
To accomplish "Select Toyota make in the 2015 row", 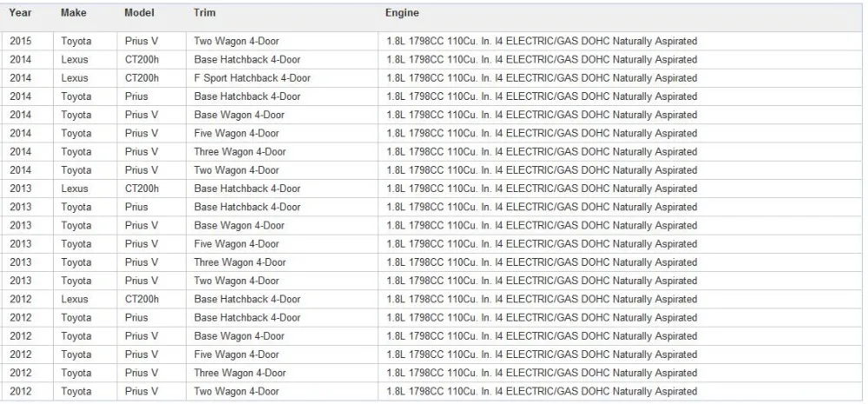I will 76,41.
